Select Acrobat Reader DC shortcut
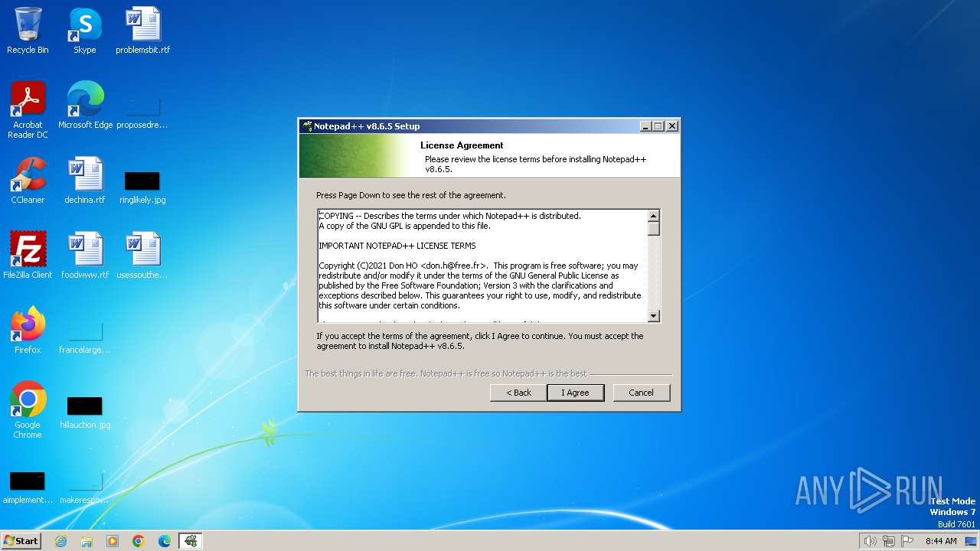 click(28, 110)
